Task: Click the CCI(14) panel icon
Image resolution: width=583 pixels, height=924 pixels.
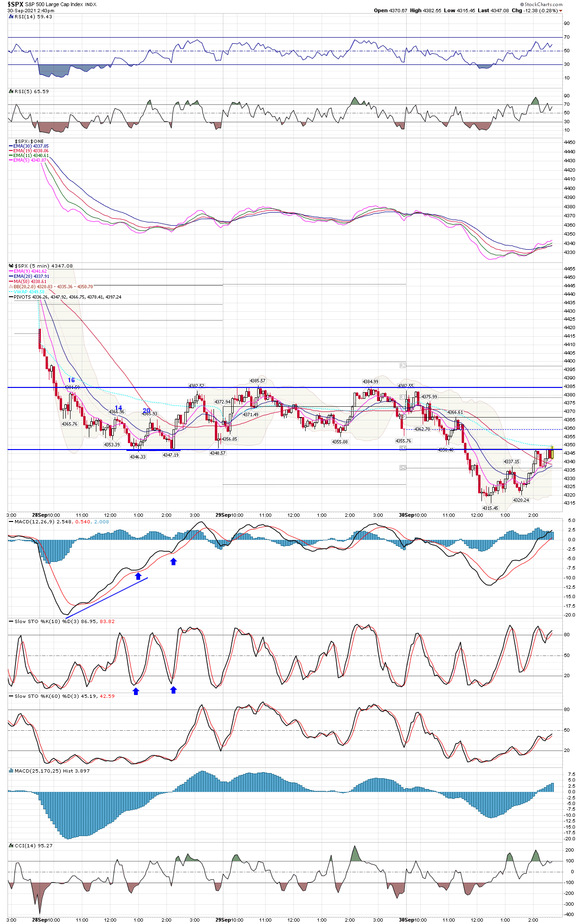Action: pyautogui.click(x=11, y=846)
